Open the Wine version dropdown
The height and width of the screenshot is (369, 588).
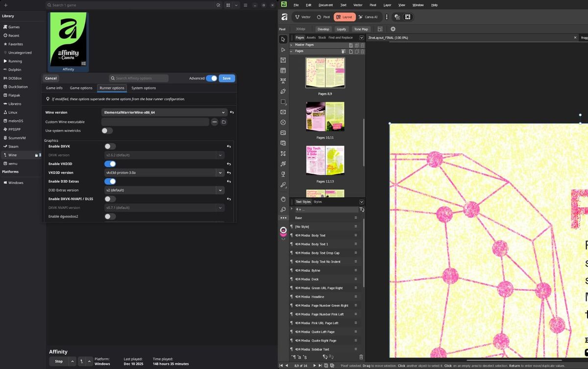[165, 112]
